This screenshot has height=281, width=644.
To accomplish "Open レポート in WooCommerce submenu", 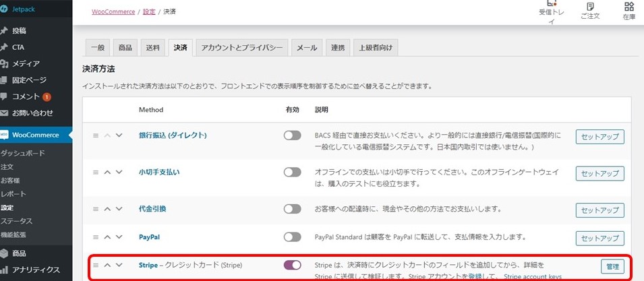I will coord(13,194).
